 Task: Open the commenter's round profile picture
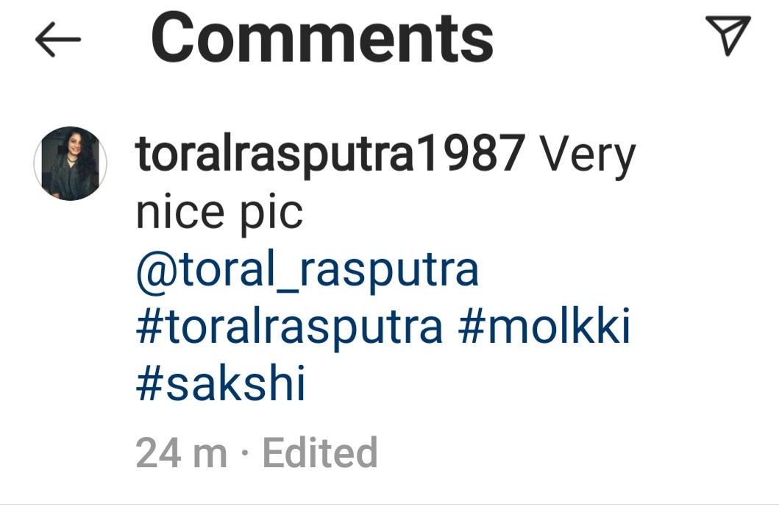[70, 163]
